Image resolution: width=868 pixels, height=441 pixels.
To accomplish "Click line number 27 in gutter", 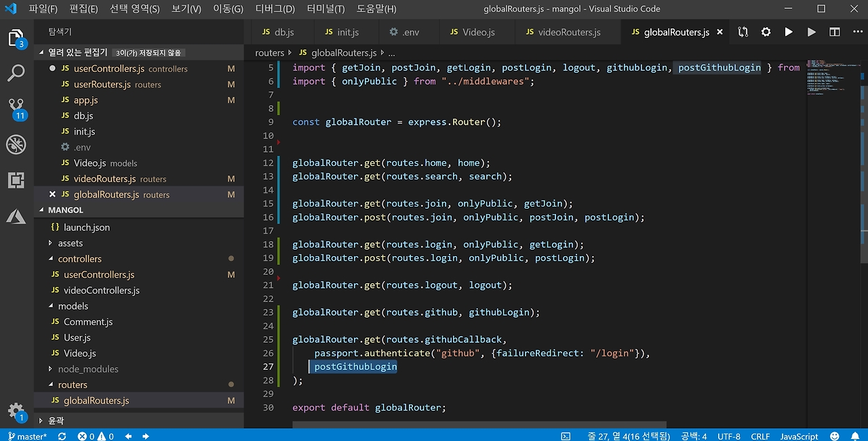I will pos(268,366).
